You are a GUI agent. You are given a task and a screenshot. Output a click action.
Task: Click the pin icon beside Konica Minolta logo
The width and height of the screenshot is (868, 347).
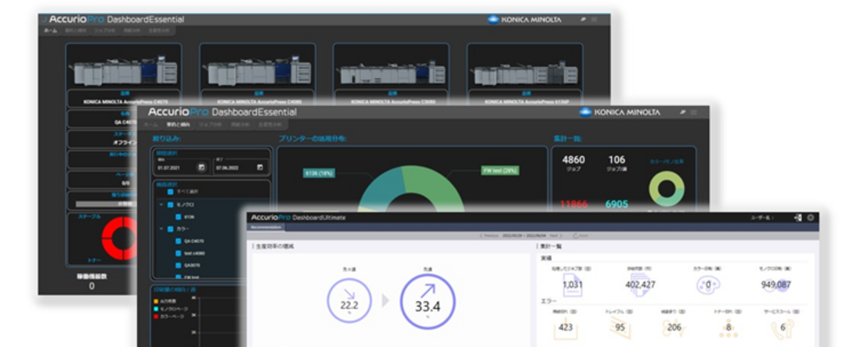[682, 112]
